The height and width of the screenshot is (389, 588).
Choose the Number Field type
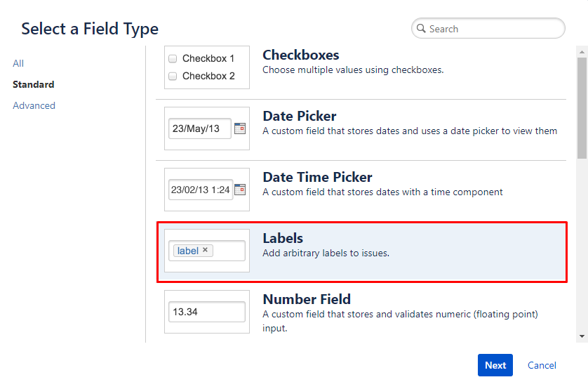[361, 312]
